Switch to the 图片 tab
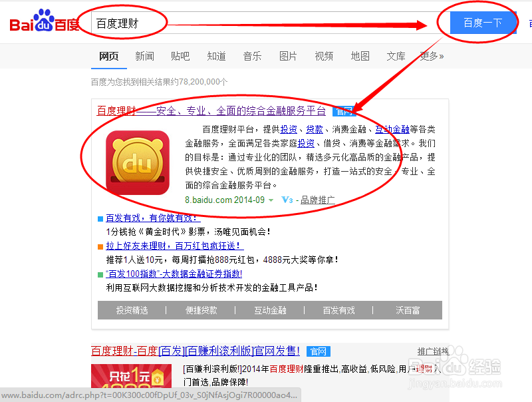 point(288,56)
